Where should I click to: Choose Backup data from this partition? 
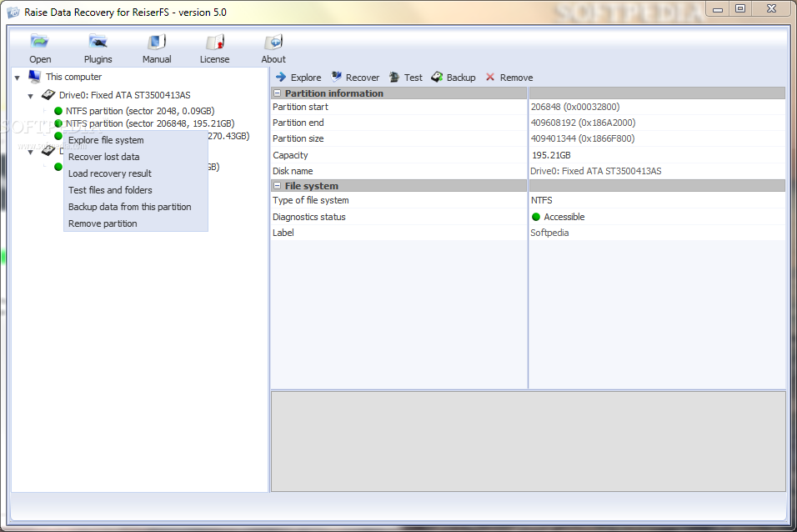pos(136,207)
